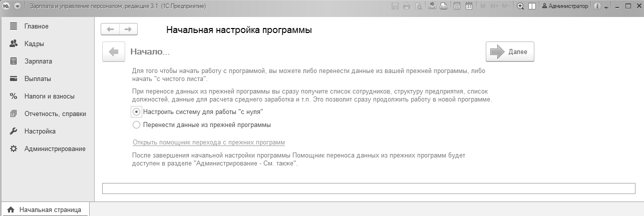This screenshot has width=644, height=216.
Task: Open the Налоги и взносы section
Action: point(50,96)
